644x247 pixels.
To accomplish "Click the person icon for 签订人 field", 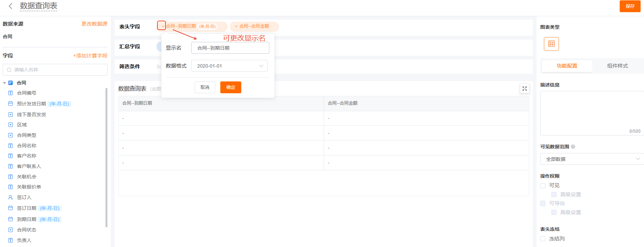I will click(x=10, y=197).
